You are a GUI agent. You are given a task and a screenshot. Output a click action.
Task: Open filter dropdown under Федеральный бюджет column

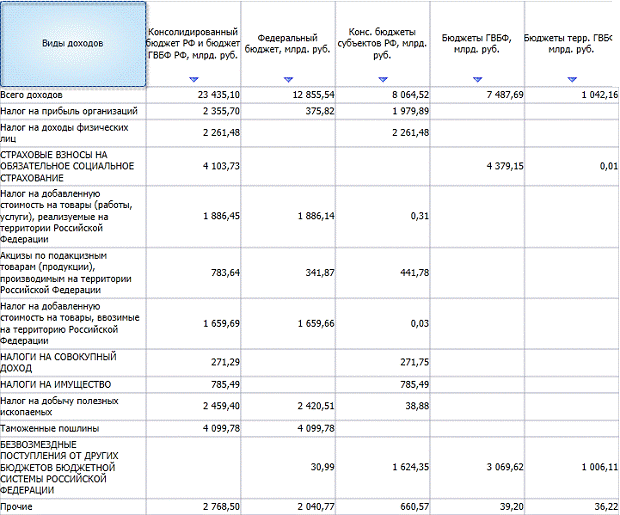[x=288, y=80]
